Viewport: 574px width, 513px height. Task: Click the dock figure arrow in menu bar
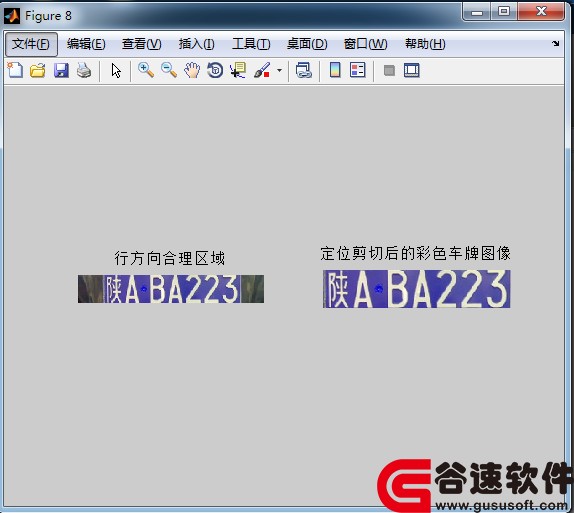556,44
